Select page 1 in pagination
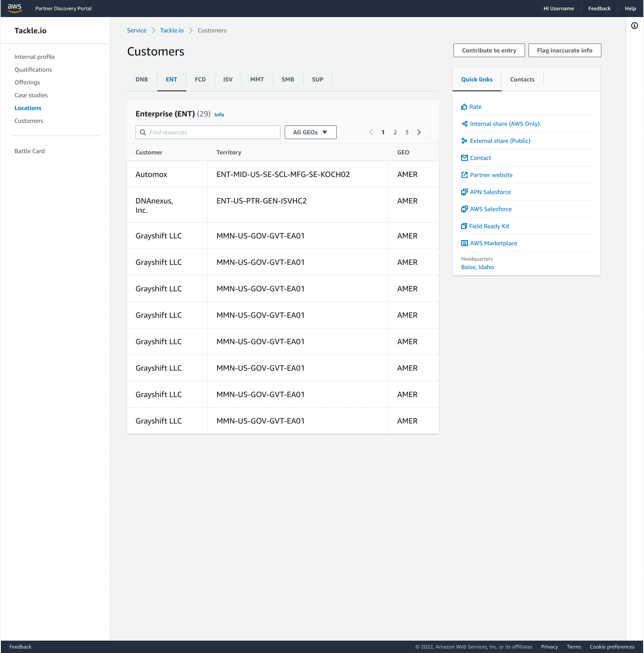 [383, 132]
